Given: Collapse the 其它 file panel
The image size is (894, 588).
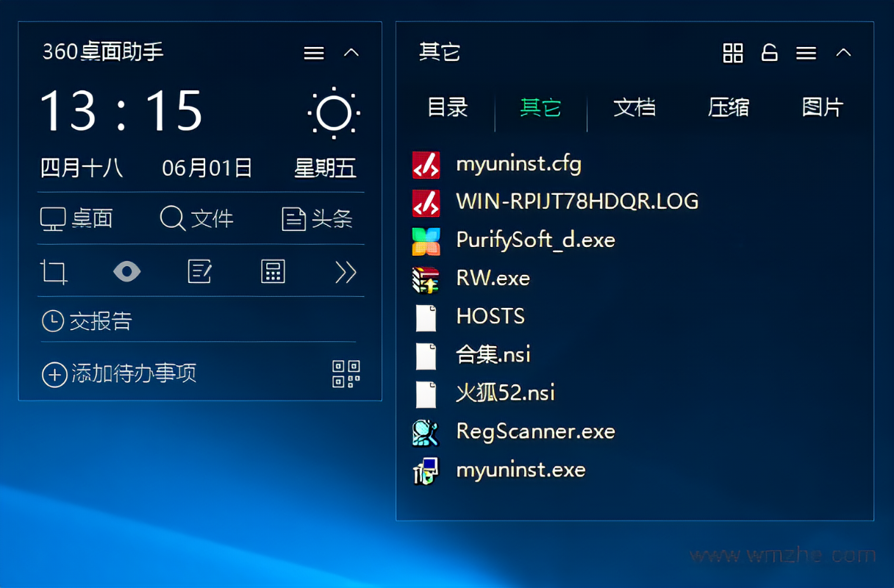Looking at the screenshot, I should 844,53.
